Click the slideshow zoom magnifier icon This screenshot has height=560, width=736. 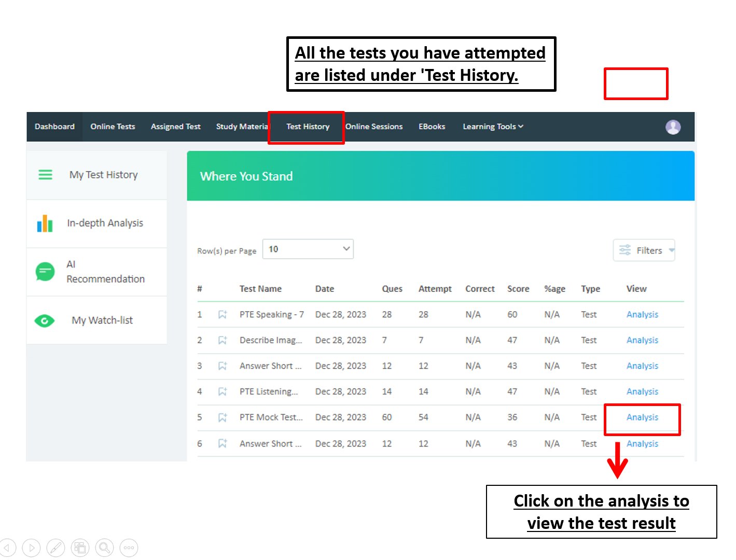[x=104, y=548]
